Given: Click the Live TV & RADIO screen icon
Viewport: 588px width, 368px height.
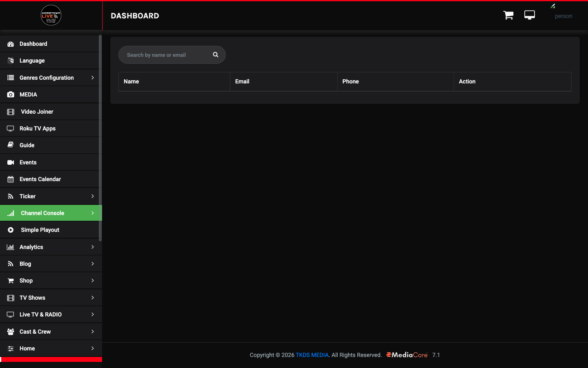Looking at the screenshot, I should click(11, 314).
